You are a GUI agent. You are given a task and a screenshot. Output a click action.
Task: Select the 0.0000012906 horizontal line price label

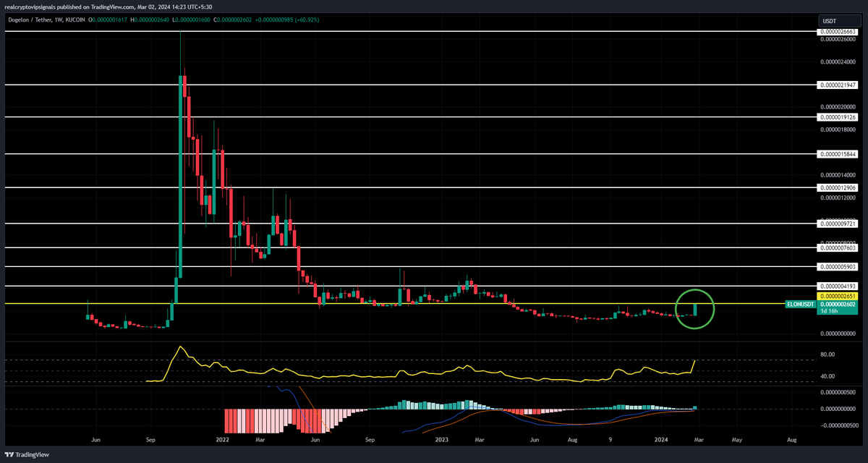coord(838,187)
